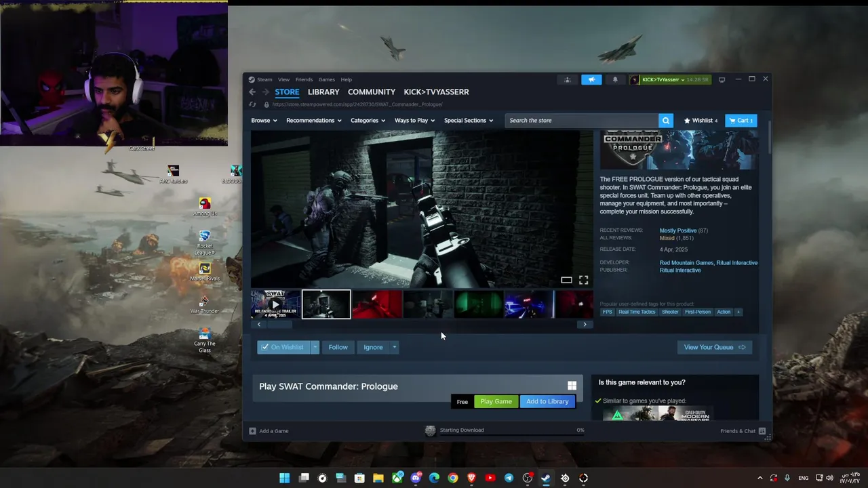
Task: Open the Steam friends activity icon in the title bar
Action: (568, 79)
